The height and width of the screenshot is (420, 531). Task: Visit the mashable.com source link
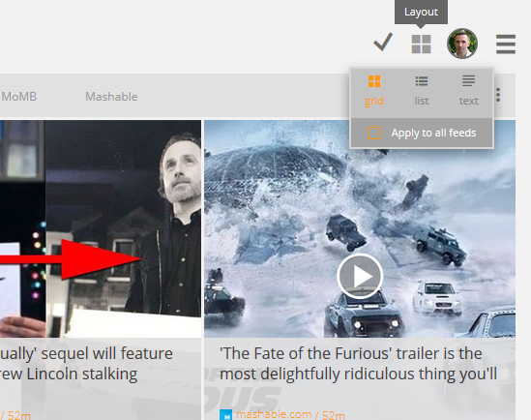pos(273,414)
